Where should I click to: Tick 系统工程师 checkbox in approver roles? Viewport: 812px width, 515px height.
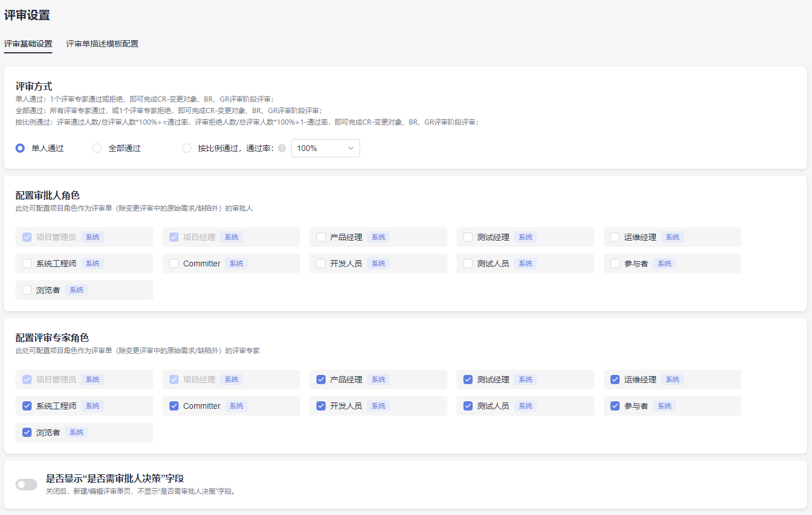tap(27, 264)
